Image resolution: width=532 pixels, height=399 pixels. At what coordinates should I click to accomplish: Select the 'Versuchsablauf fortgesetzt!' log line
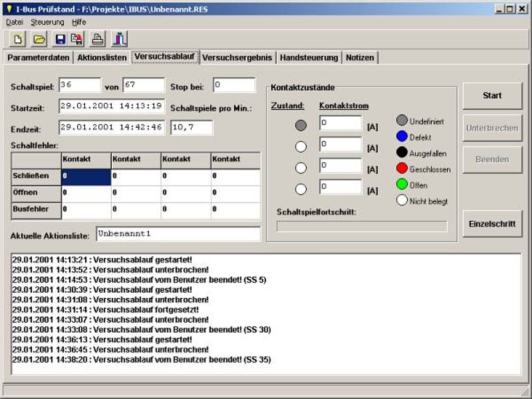coord(106,310)
